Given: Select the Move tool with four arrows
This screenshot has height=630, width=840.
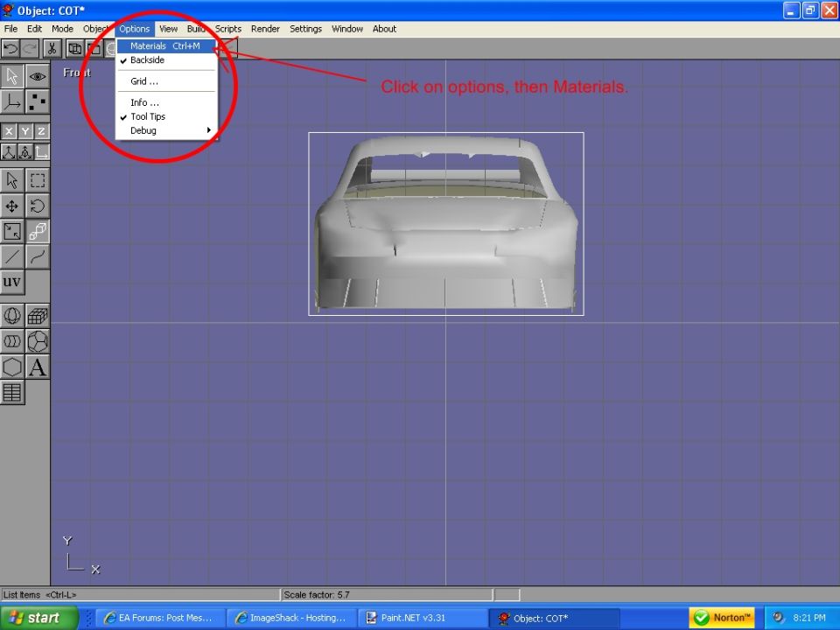Looking at the screenshot, I should click(11, 206).
